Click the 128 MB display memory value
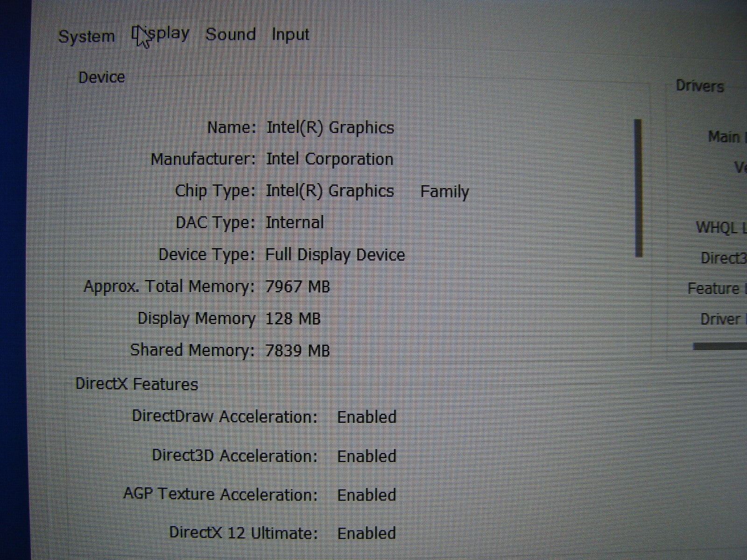 coord(293,319)
